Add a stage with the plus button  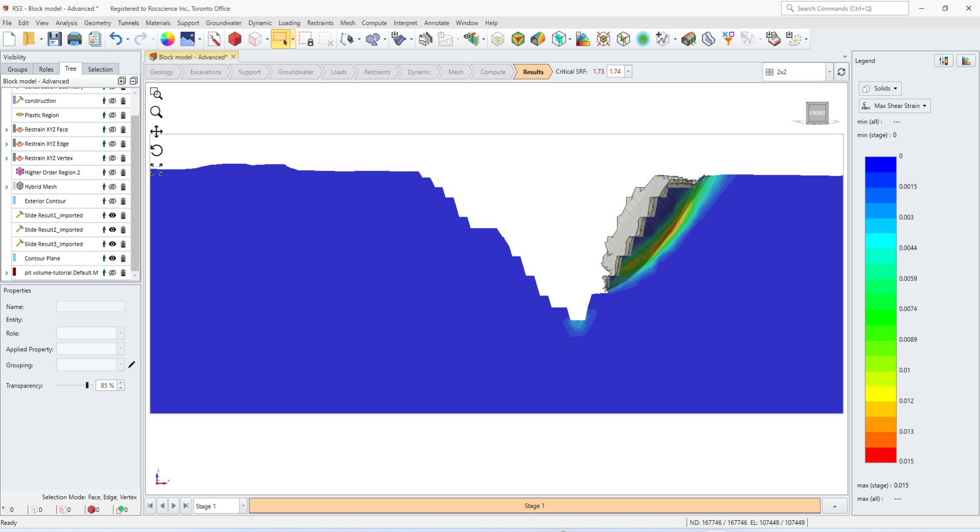coord(834,506)
